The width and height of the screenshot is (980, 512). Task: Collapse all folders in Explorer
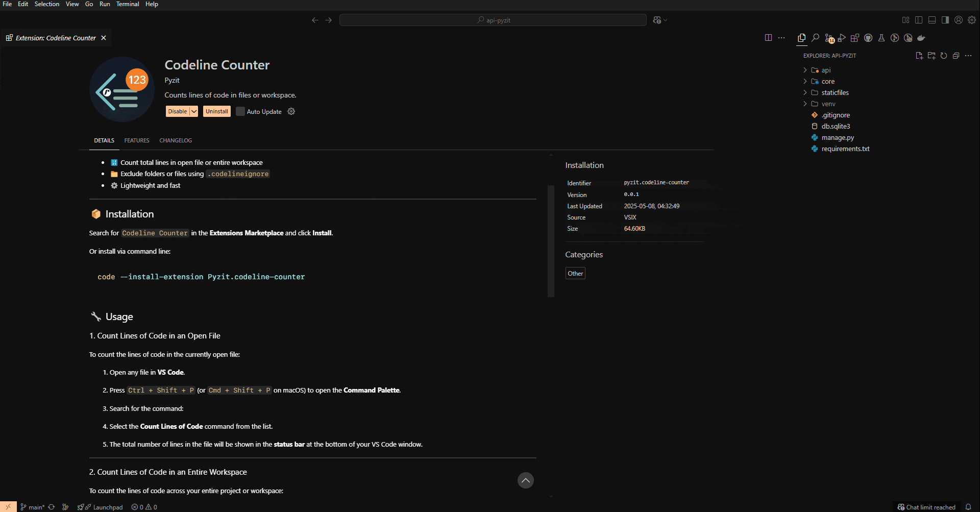956,56
